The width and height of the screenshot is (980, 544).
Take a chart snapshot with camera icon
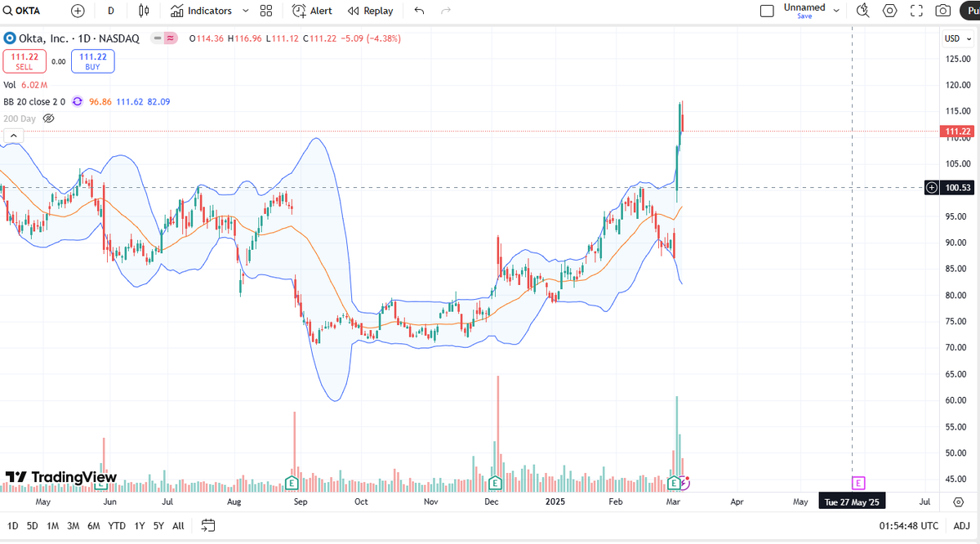point(943,11)
